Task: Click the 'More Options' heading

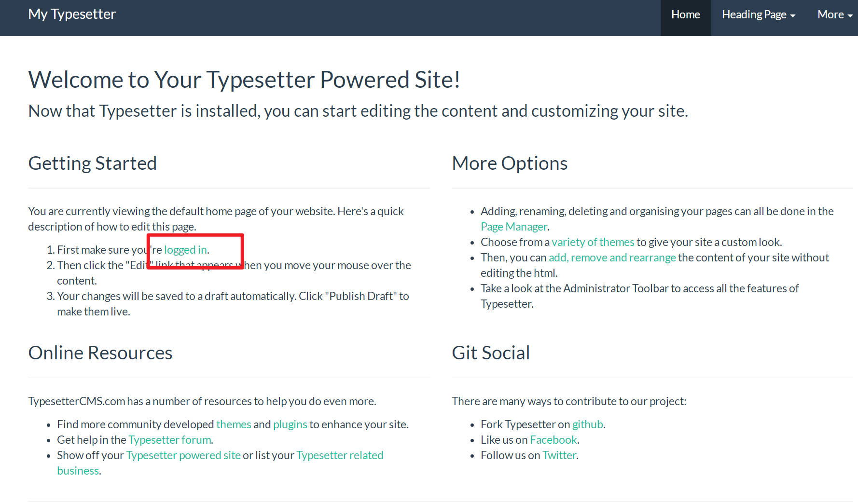Action: (x=510, y=163)
